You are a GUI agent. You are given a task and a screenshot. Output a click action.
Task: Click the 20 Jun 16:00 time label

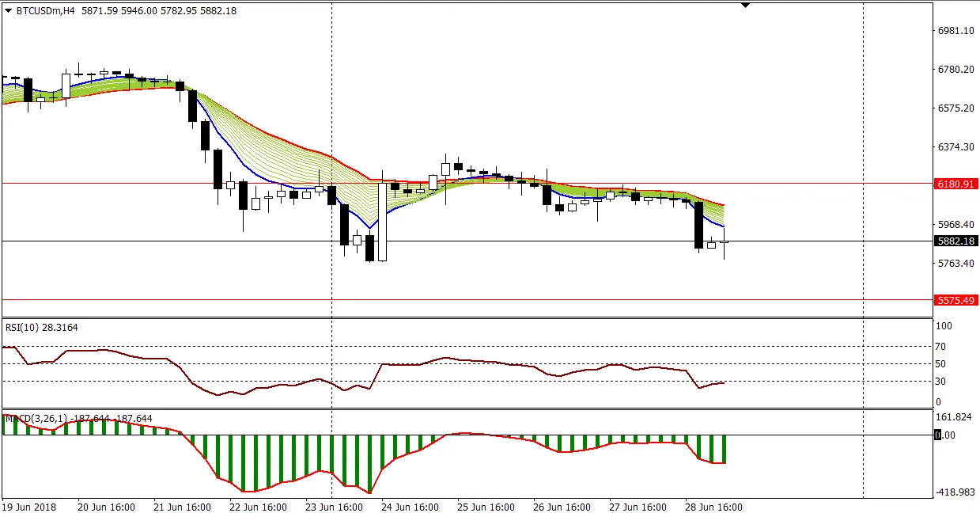coord(106,507)
